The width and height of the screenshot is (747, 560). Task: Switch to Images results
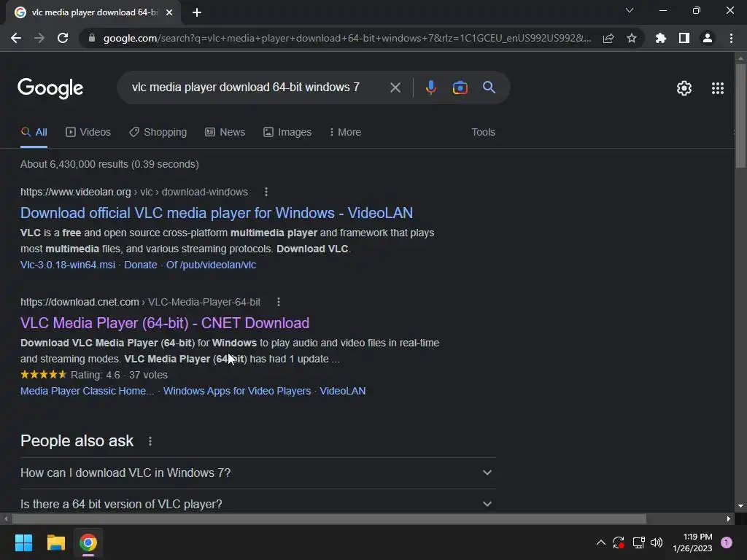point(287,133)
